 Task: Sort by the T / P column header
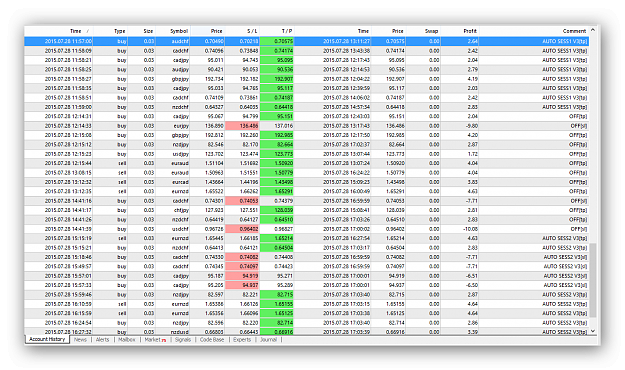277,31
